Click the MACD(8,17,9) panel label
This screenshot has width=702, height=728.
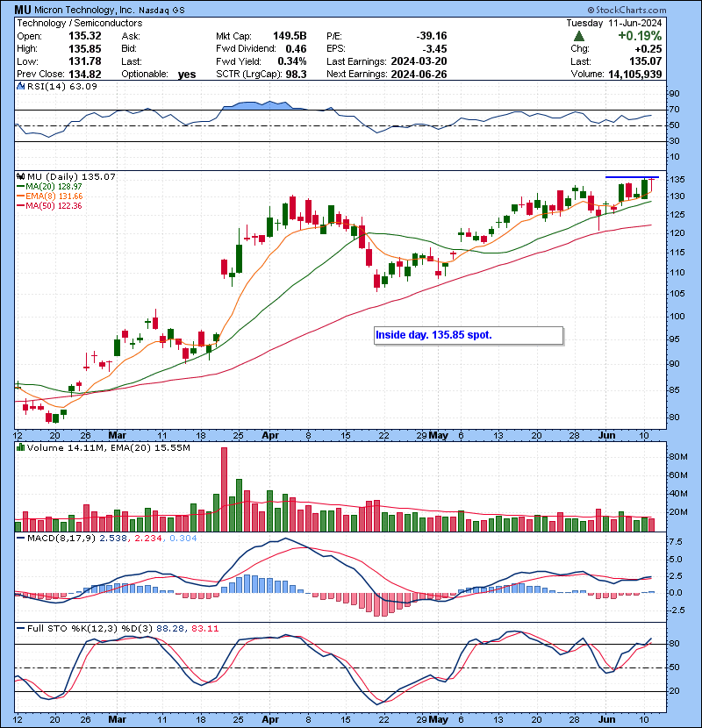coord(61,539)
